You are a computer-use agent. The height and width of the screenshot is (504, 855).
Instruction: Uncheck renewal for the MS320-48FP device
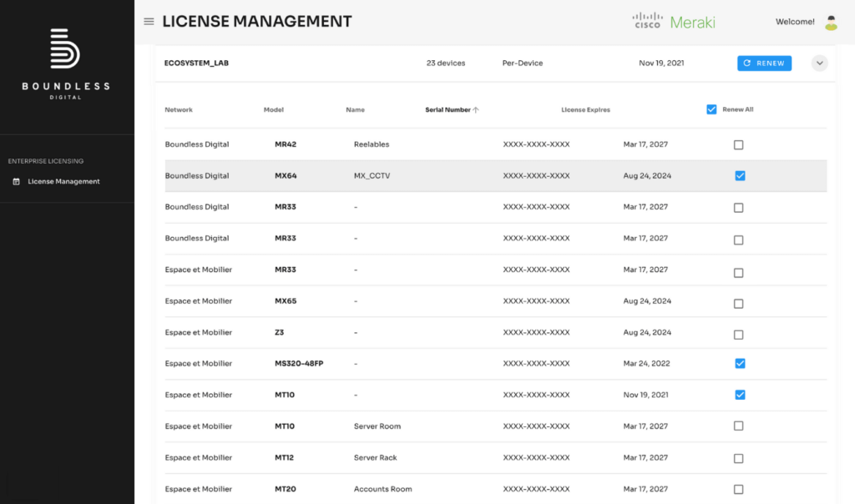[739, 363]
